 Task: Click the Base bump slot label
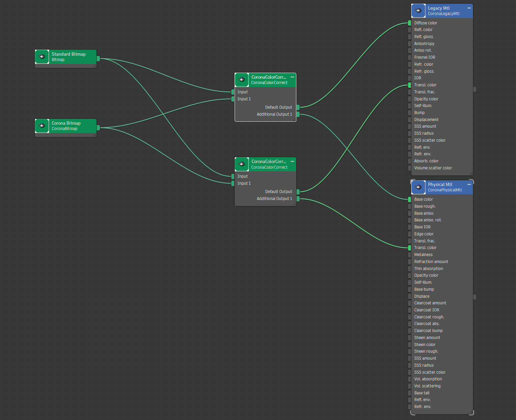point(424,289)
